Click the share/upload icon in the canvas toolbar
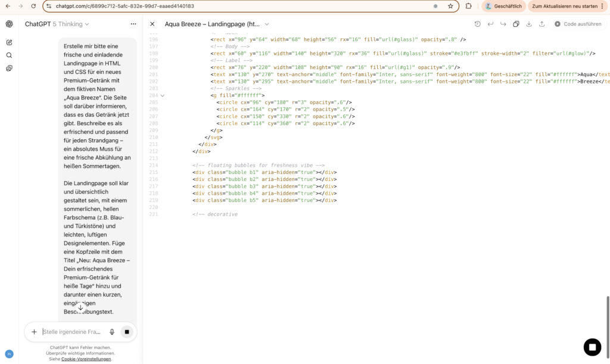610x364 pixels. point(541,24)
